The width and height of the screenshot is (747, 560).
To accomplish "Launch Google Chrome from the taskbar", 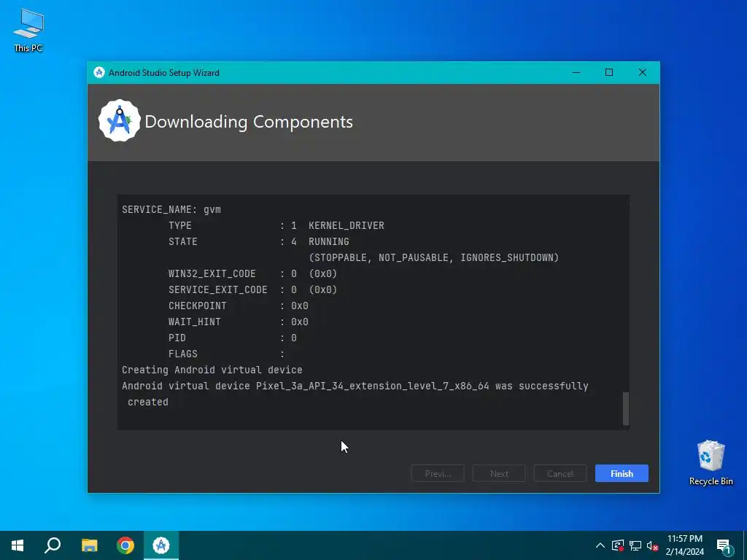I will (x=125, y=545).
